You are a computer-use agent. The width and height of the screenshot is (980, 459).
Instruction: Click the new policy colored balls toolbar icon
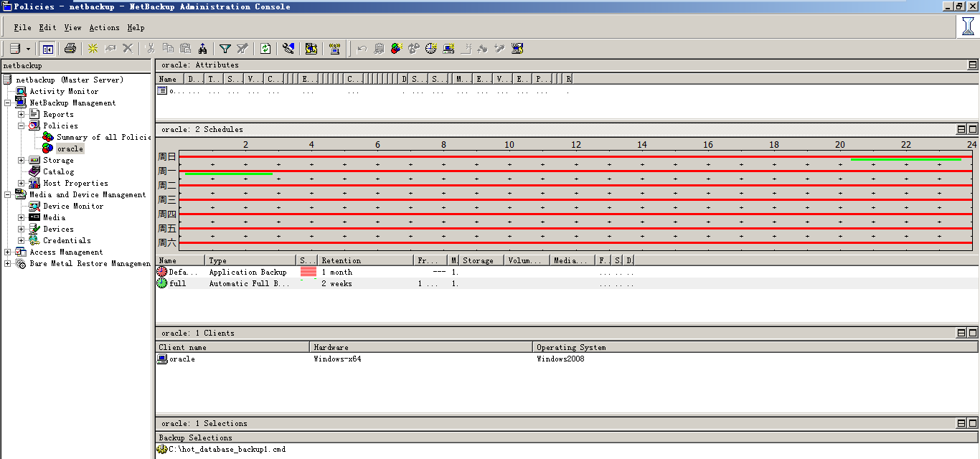click(x=396, y=49)
